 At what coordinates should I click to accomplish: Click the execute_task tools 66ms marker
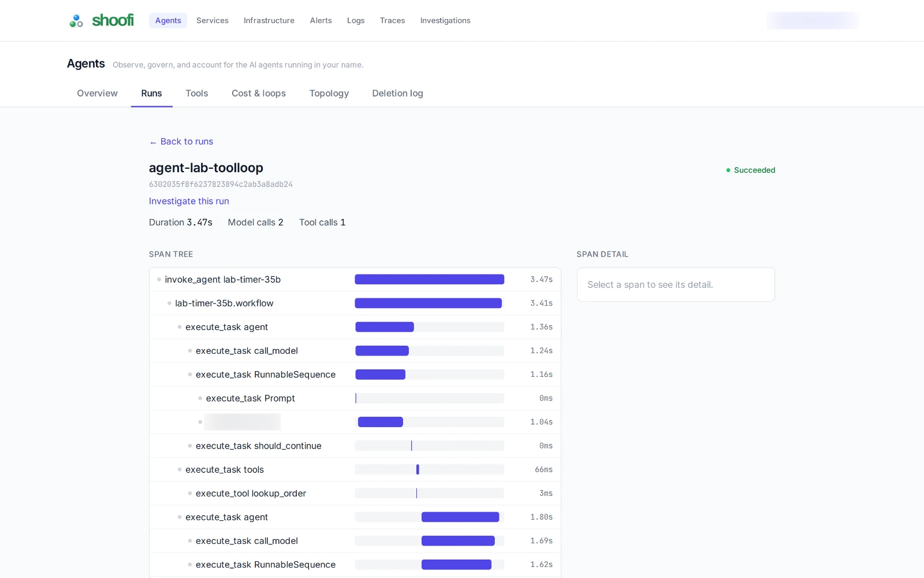pyautogui.click(x=418, y=469)
